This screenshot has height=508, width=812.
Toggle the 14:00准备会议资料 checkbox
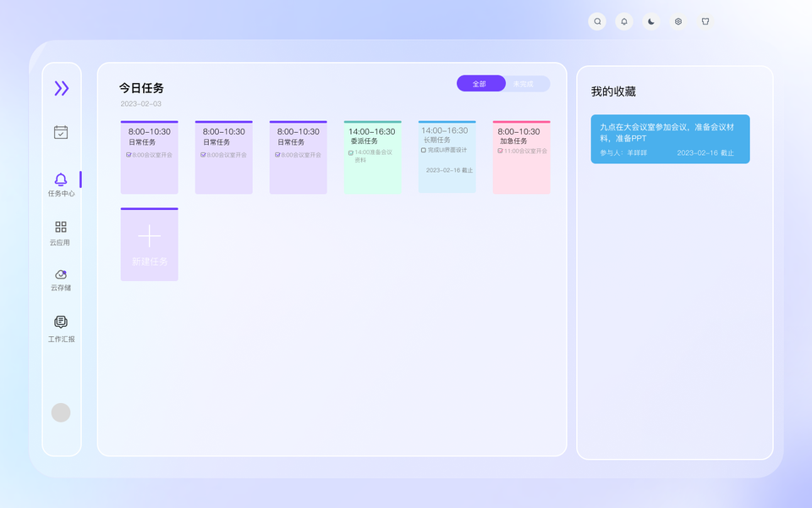pos(350,153)
